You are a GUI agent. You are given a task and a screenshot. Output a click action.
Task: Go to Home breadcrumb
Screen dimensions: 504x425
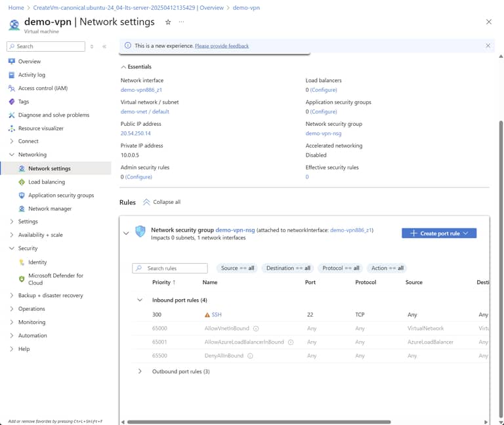[16, 8]
